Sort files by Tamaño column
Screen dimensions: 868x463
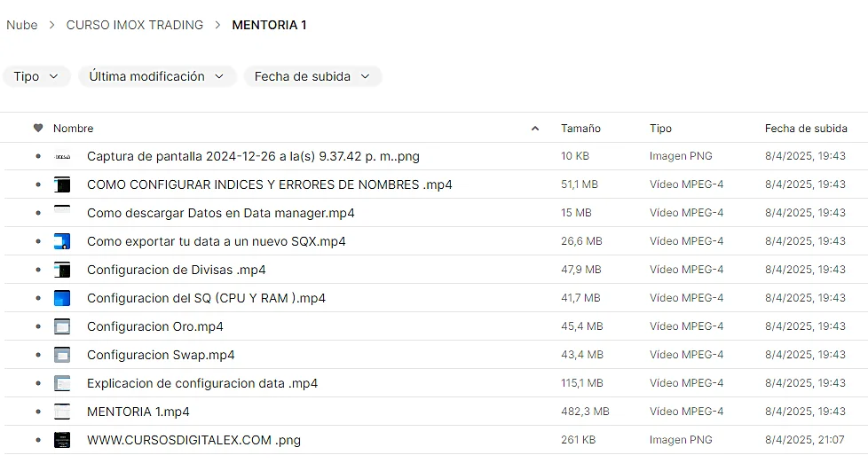point(580,129)
